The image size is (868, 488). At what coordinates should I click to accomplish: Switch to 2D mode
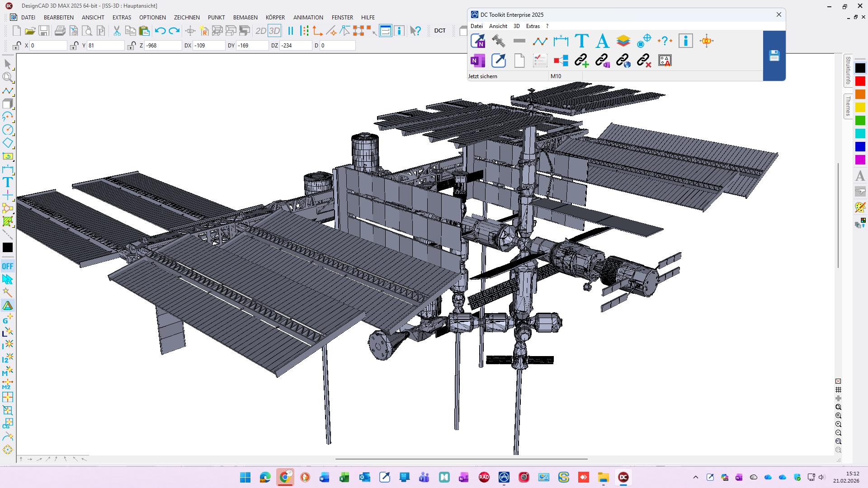point(260,31)
